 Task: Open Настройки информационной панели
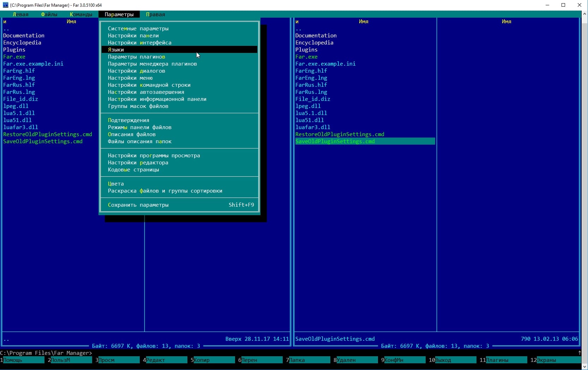[x=179, y=99]
